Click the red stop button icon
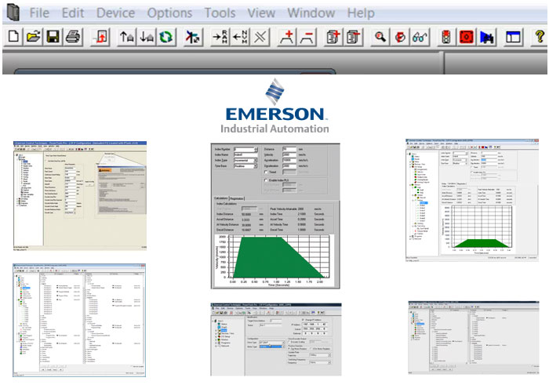The image size is (549, 392). (x=467, y=37)
